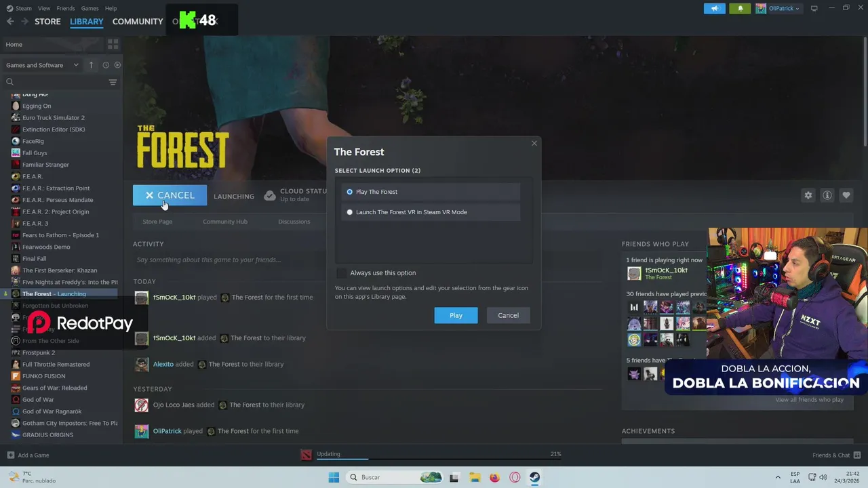Go forward with the right arrow
Image resolution: width=868 pixels, height=488 pixels.
point(24,21)
